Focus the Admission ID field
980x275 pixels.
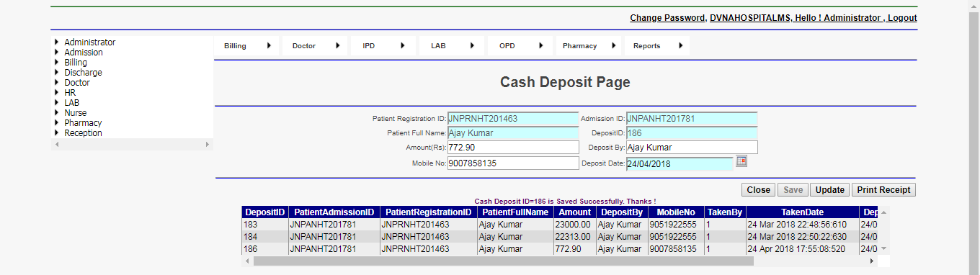(x=692, y=119)
